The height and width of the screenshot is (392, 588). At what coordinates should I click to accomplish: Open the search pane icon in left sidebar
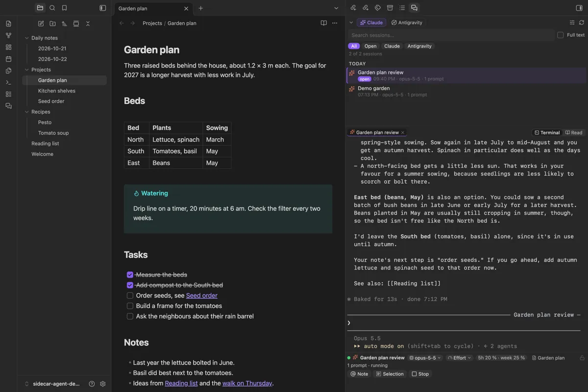pyautogui.click(x=52, y=8)
